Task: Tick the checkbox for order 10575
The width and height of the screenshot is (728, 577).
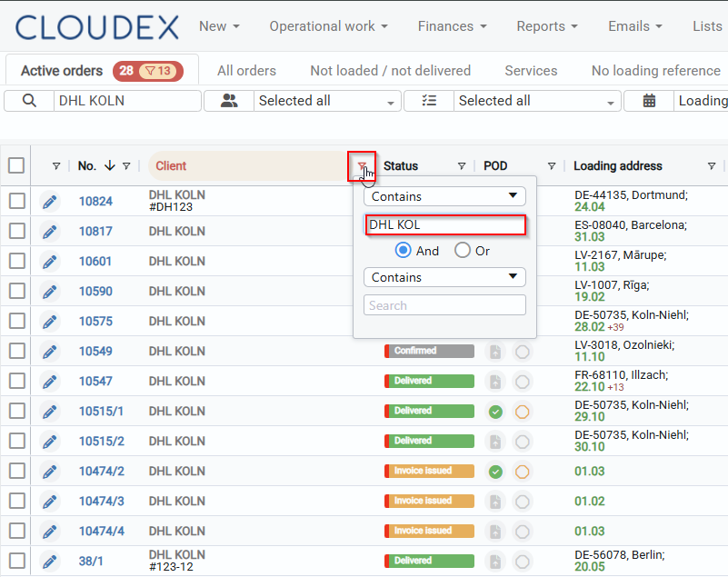Action: click(17, 321)
